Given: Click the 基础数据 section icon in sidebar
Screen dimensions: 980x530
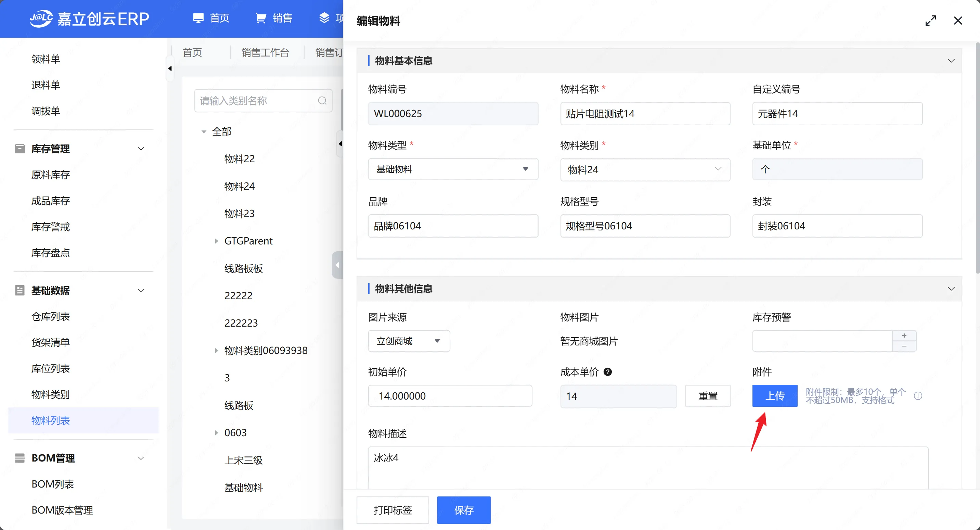Looking at the screenshot, I should [x=20, y=291].
